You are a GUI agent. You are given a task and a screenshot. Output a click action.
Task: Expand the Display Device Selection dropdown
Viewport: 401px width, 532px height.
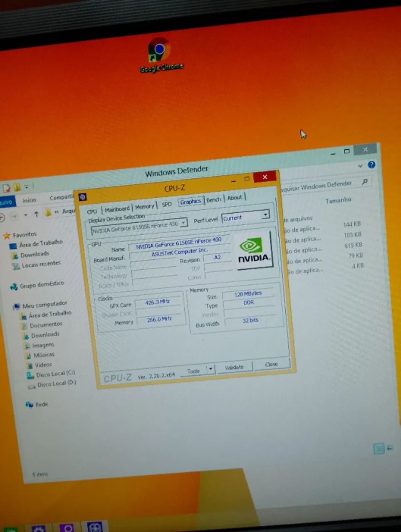(x=183, y=224)
